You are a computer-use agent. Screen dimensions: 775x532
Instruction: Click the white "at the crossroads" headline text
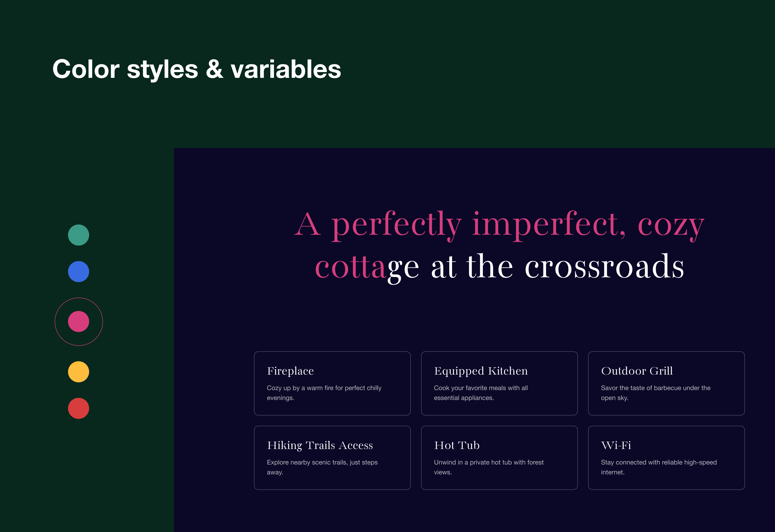(x=557, y=267)
